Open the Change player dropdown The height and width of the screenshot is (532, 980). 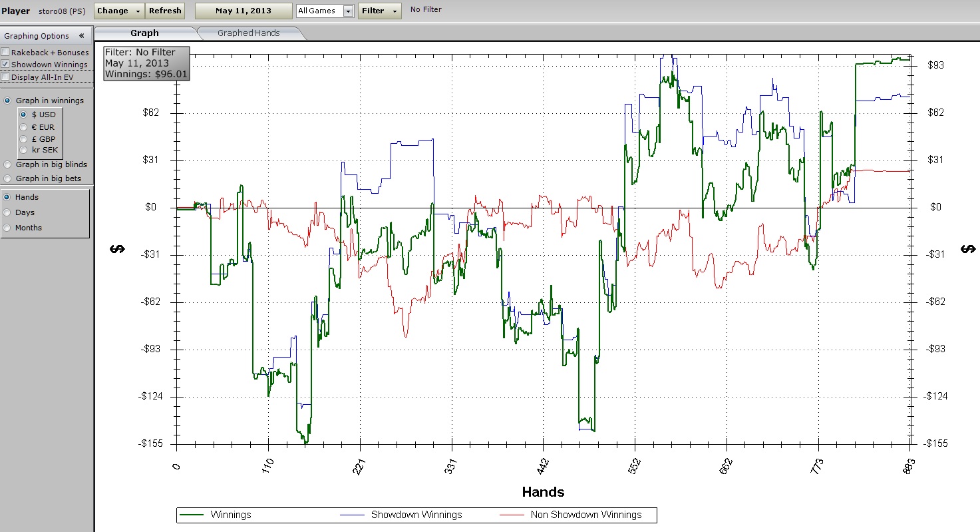119,11
